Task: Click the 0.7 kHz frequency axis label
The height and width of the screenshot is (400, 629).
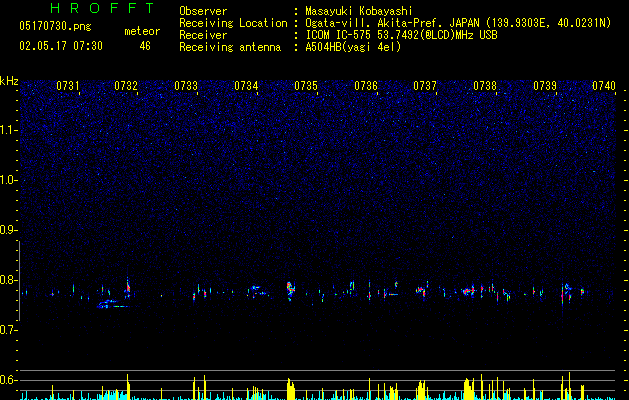Action: click(9, 330)
